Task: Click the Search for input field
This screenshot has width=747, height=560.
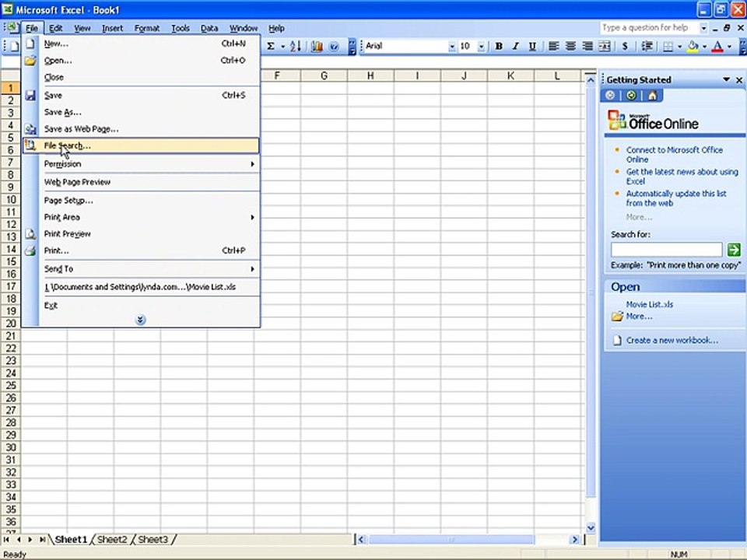Action: click(667, 250)
